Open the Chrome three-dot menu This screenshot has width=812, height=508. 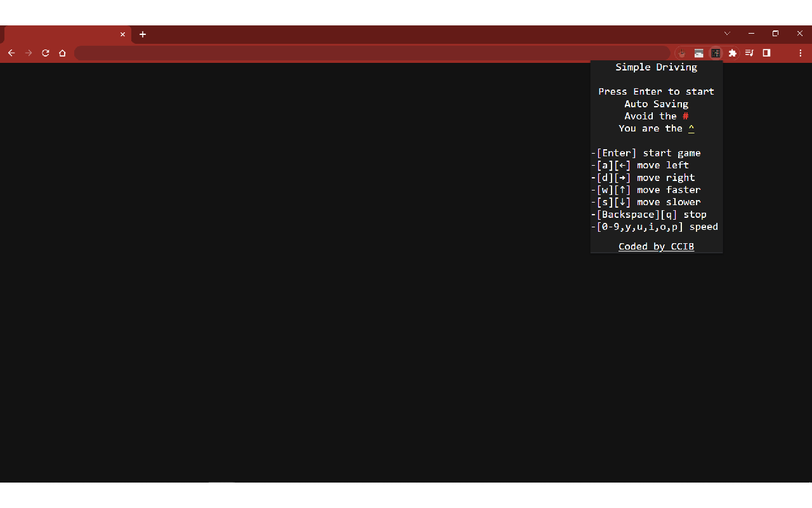[800, 53]
